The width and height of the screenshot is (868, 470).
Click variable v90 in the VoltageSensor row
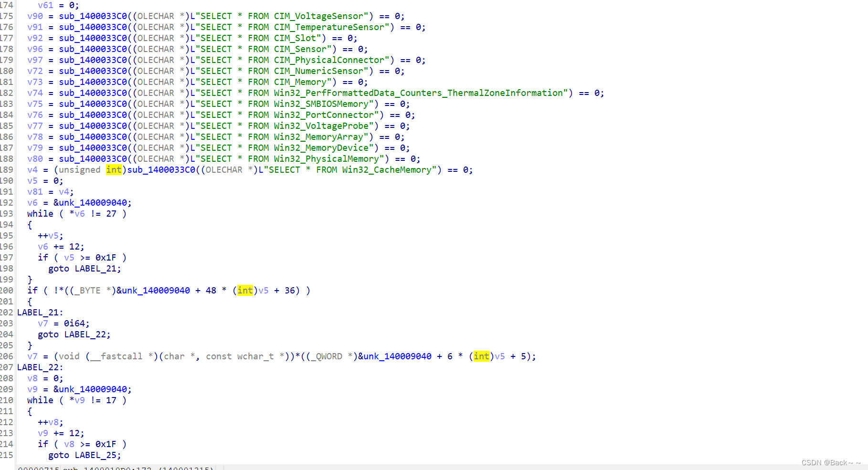[35, 16]
